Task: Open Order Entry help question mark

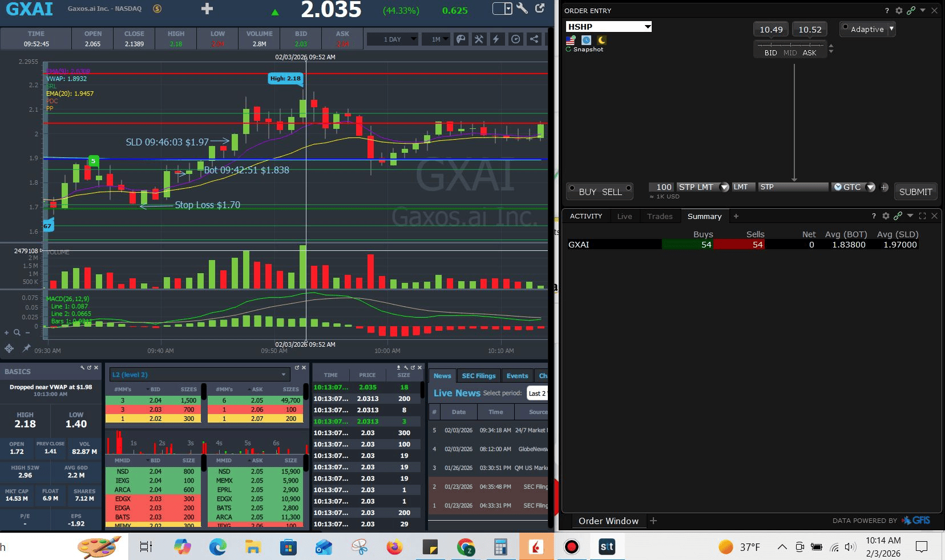Action: [887, 11]
